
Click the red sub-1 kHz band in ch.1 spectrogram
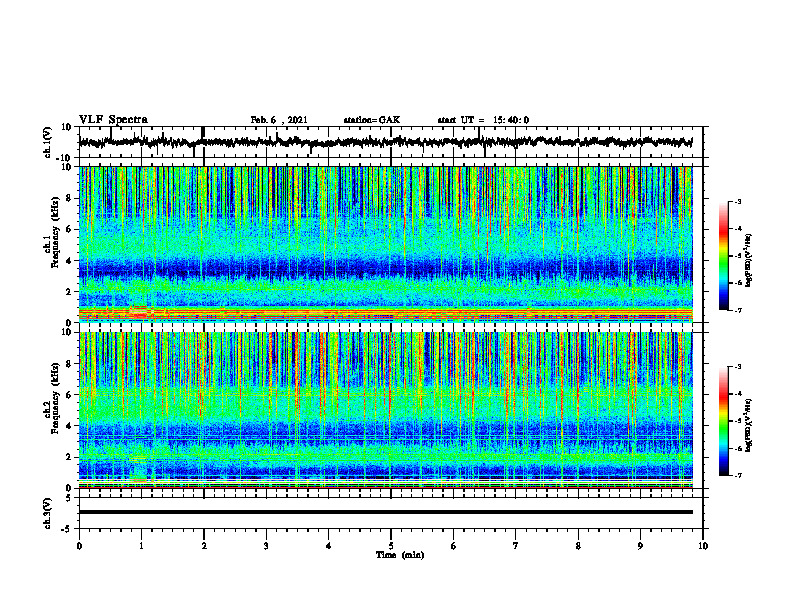click(385, 313)
